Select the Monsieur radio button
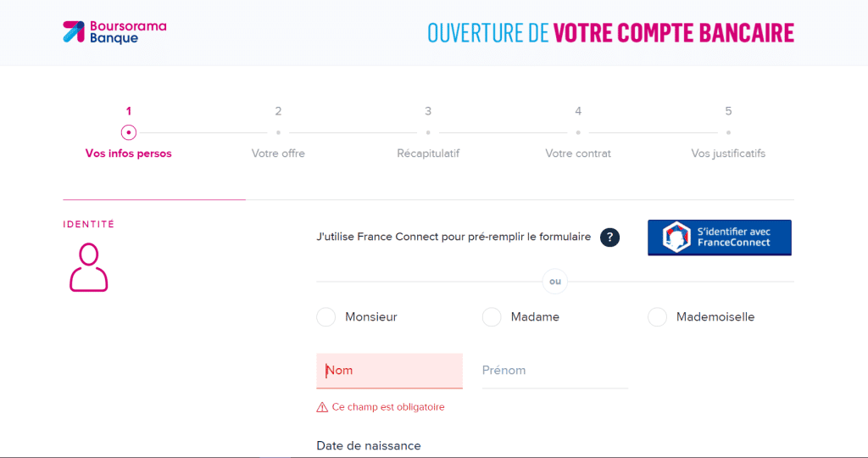This screenshot has width=868, height=458. tap(325, 317)
